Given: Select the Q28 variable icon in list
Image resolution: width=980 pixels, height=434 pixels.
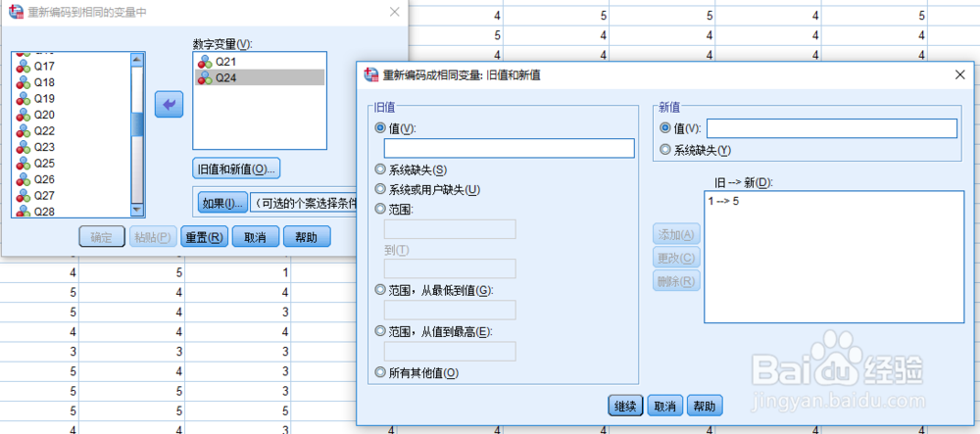Looking at the screenshot, I should tap(24, 211).
